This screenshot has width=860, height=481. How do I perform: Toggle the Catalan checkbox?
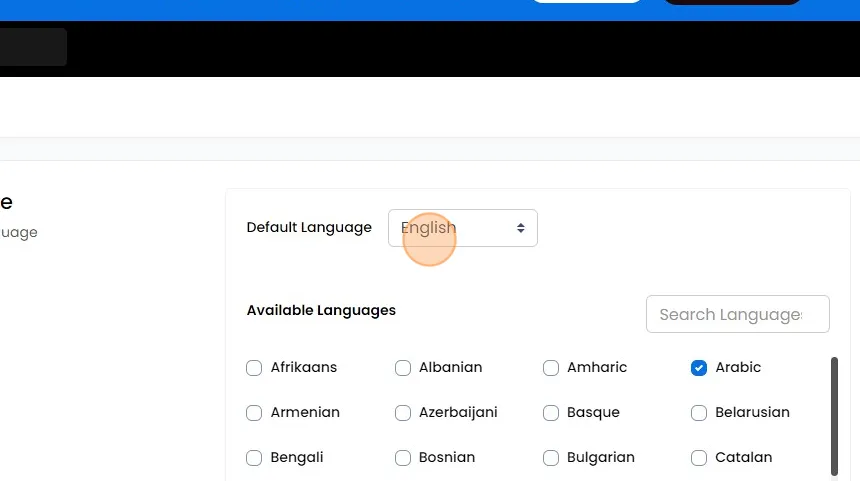click(699, 457)
